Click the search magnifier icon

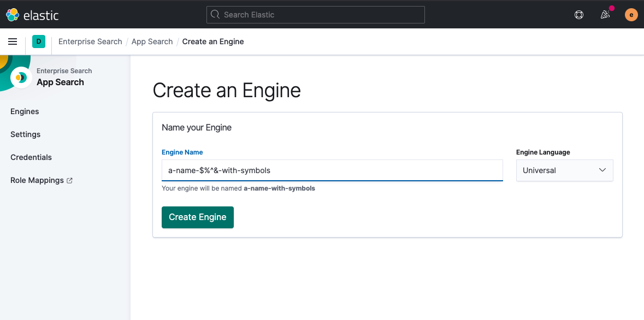pyautogui.click(x=215, y=15)
